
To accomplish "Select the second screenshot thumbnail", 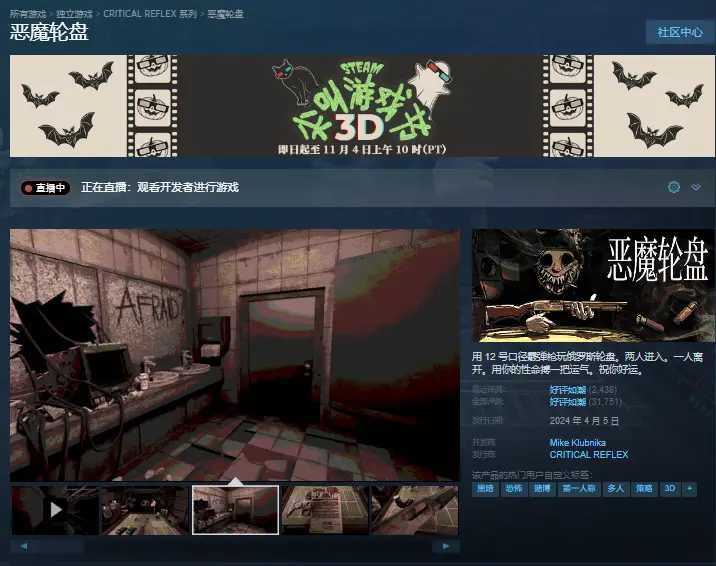I will pos(145,510).
